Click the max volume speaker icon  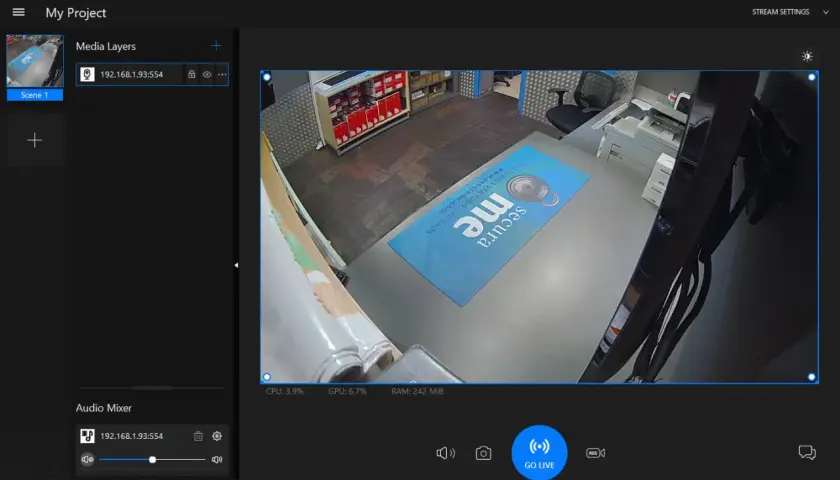(217, 459)
